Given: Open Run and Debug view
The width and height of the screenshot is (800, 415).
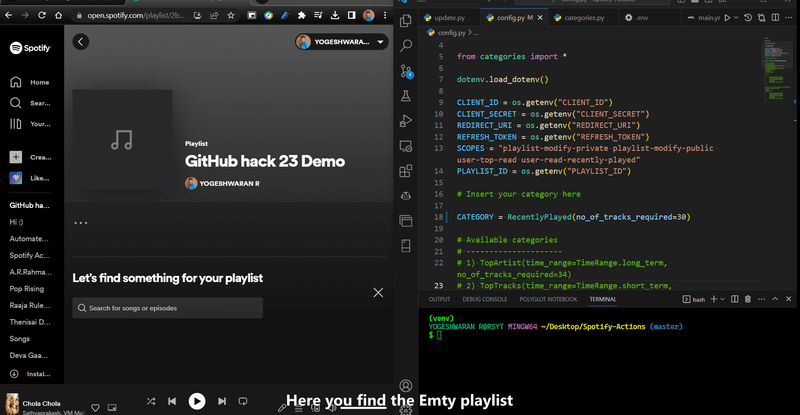Looking at the screenshot, I should coord(406,121).
